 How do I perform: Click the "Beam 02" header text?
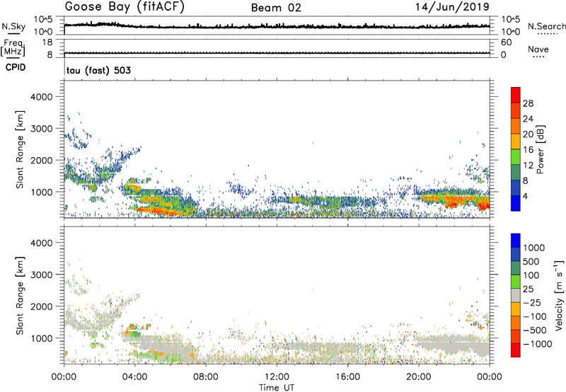(276, 8)
